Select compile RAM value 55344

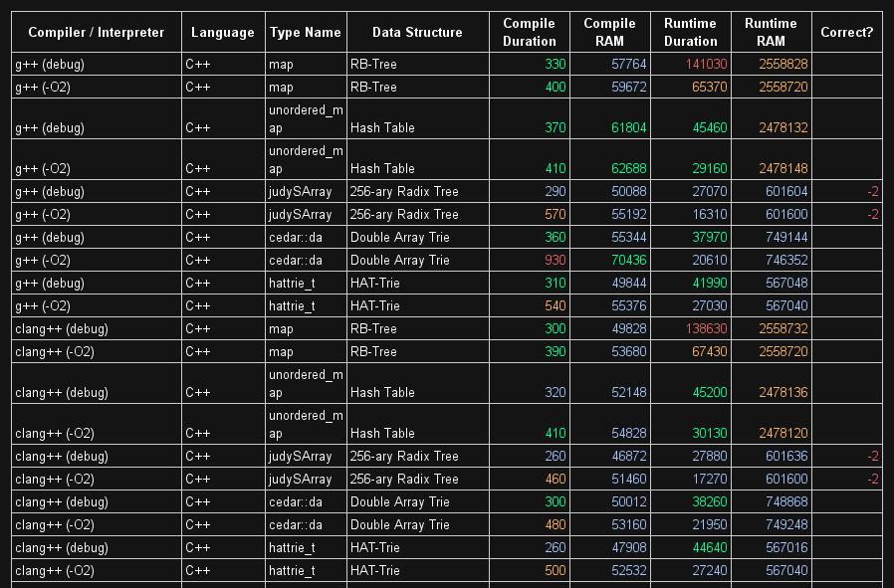629,237
